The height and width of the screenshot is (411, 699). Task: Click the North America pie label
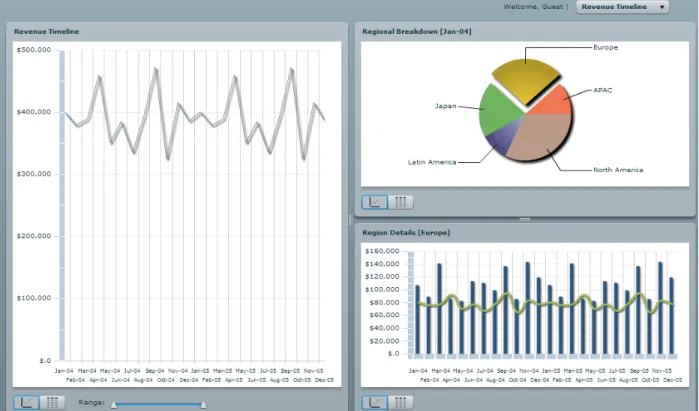coord(618,170)
